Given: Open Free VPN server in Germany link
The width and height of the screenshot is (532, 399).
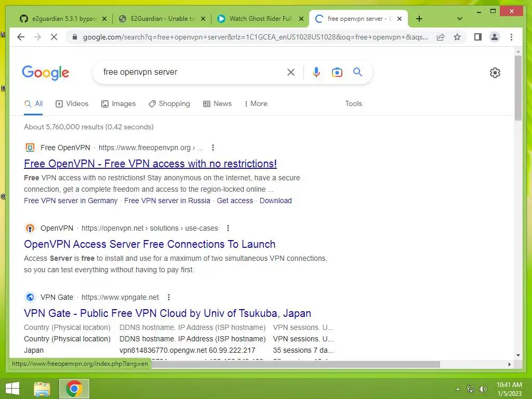Looking at the screenshot, I should [x=71, y=201].
